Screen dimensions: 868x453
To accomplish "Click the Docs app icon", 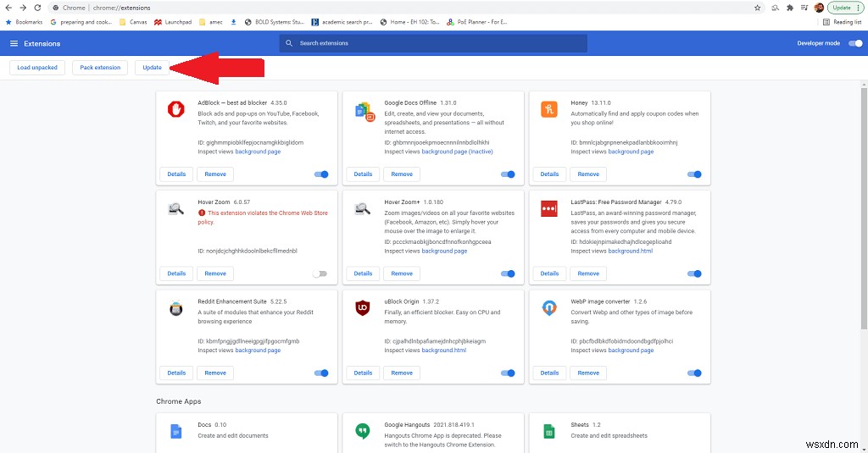I will coord(176,431).
